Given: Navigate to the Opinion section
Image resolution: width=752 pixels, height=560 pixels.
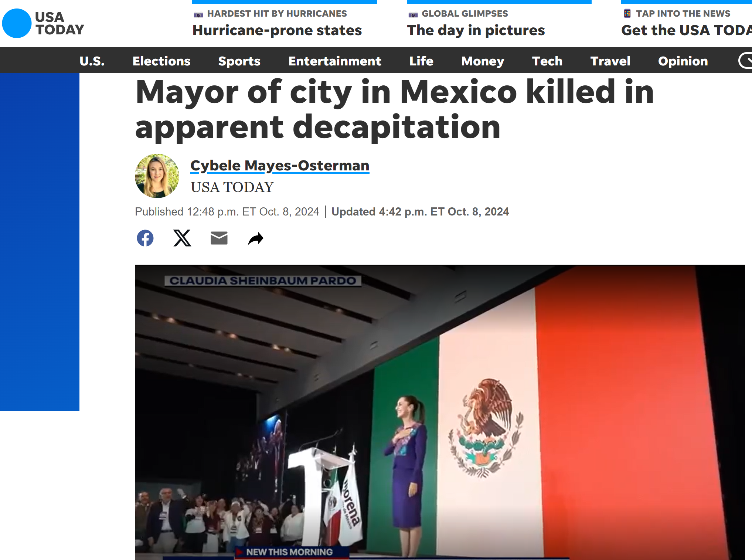Looking at the screenshot, I should point(683,61).
